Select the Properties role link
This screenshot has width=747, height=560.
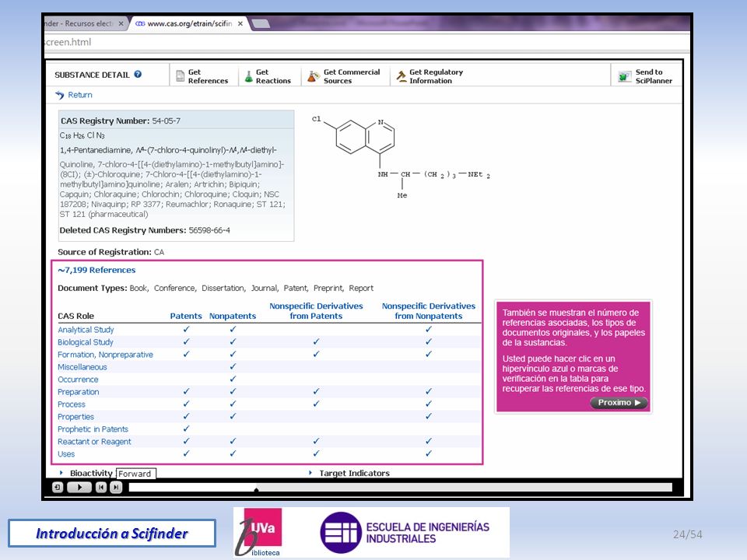[75, 416]
